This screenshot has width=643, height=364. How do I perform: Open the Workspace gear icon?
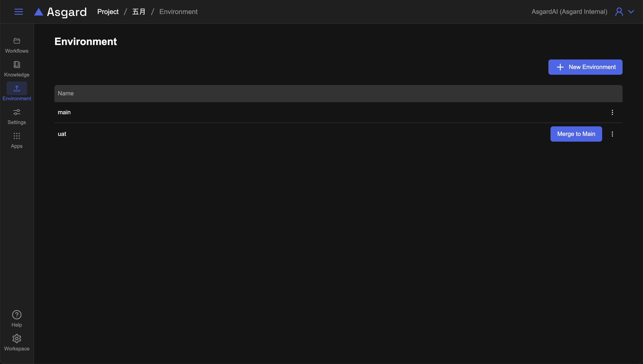click(17, 339)
